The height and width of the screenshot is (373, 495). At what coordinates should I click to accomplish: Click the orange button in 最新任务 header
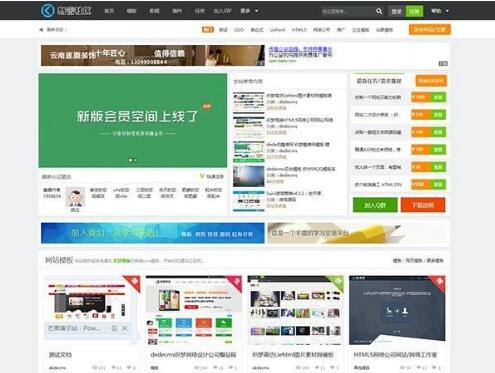pos(431,81)
